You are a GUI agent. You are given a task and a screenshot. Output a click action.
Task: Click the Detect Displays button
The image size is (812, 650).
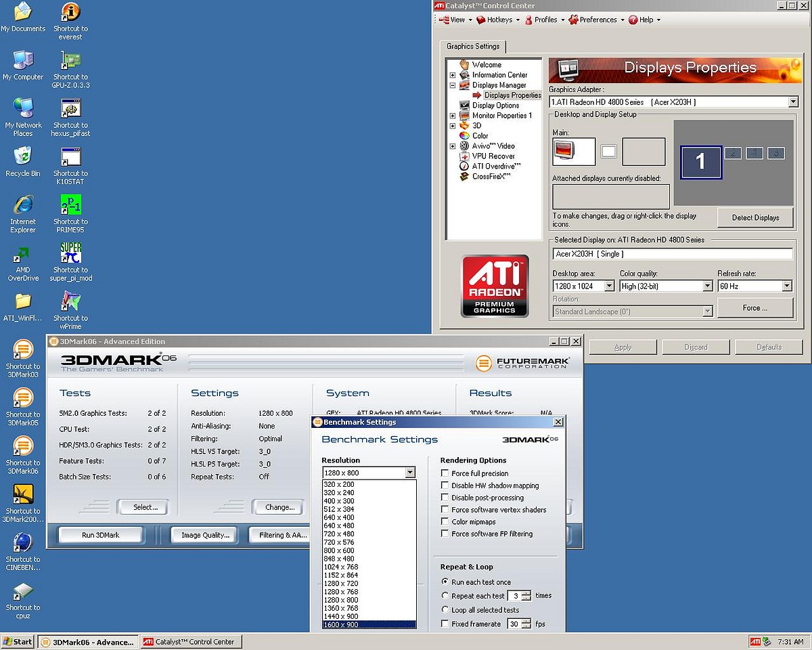755,217
